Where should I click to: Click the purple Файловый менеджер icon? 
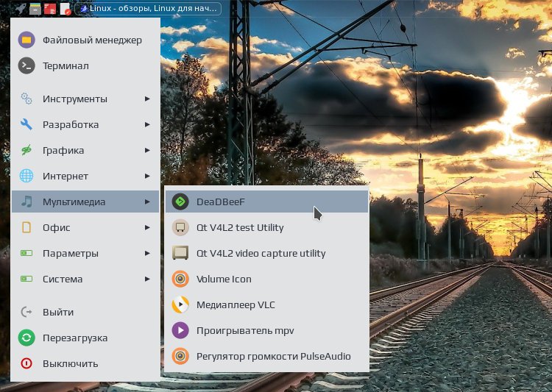[26, 40]
